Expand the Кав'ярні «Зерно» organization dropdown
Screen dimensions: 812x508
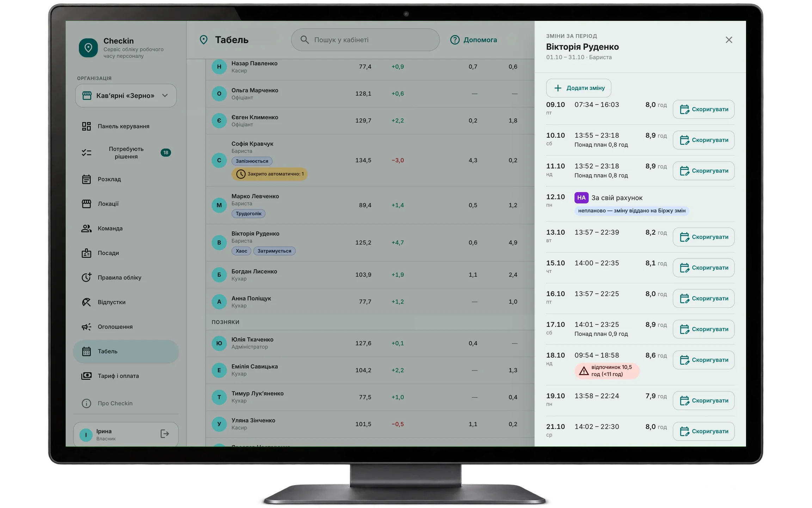[126, 96]
